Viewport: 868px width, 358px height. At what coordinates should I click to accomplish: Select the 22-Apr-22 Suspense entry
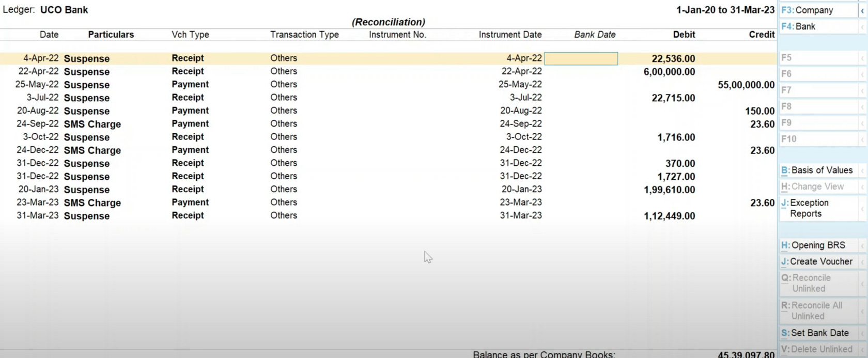(388, 71)
